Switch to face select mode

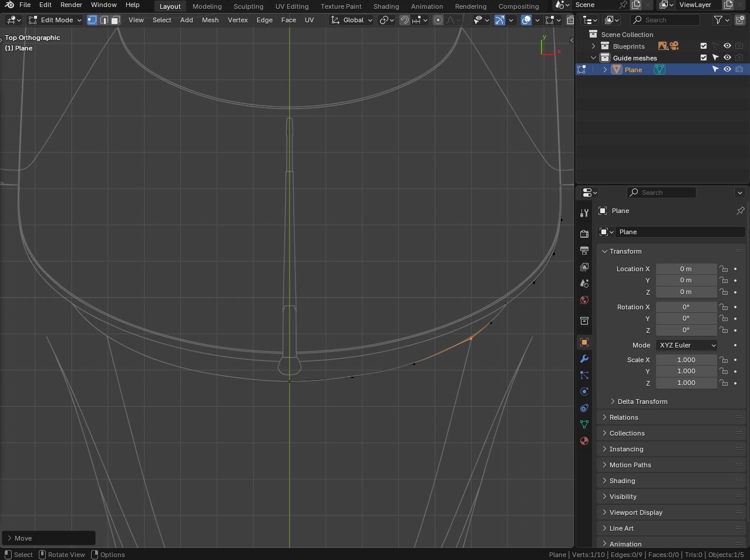coord(116,20)
